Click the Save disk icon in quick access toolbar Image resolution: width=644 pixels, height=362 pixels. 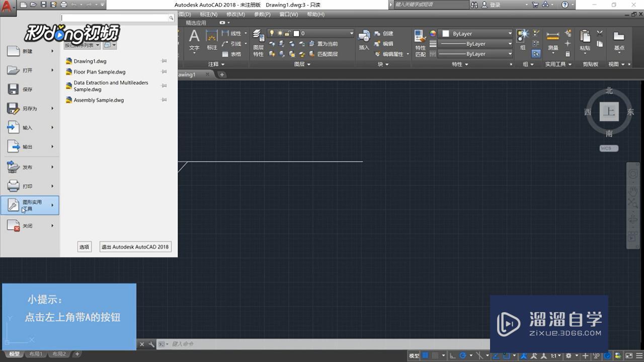pyautogui.click(x=43, y=5)
